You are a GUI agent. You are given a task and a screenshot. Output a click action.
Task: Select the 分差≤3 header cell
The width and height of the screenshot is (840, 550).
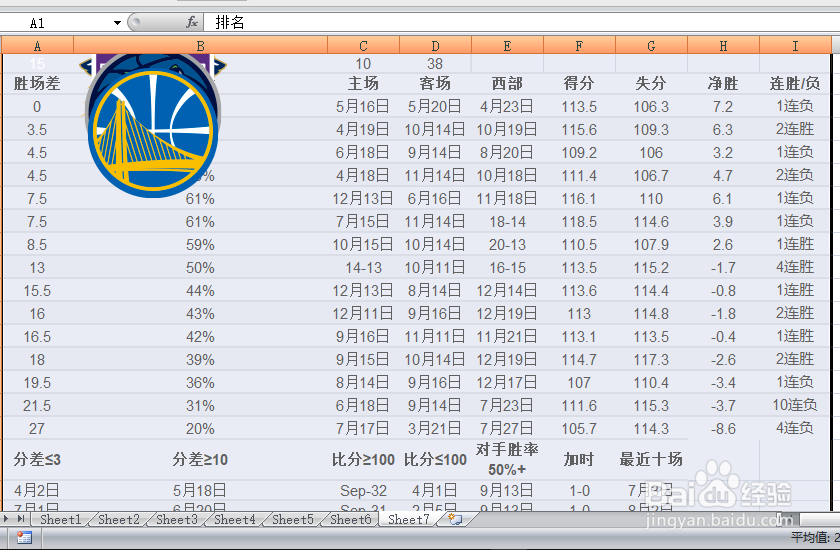[x=38, y=459]
